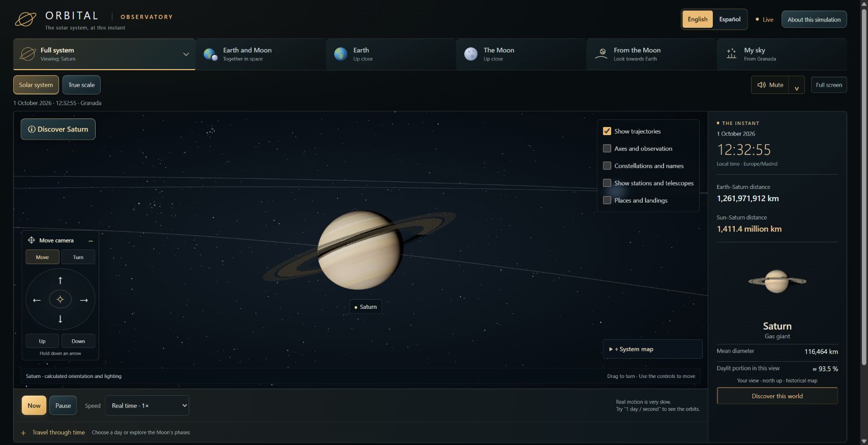The image size is (868, 445).
Task: Enable Places and landings checkbox
Action: point(607,200)
